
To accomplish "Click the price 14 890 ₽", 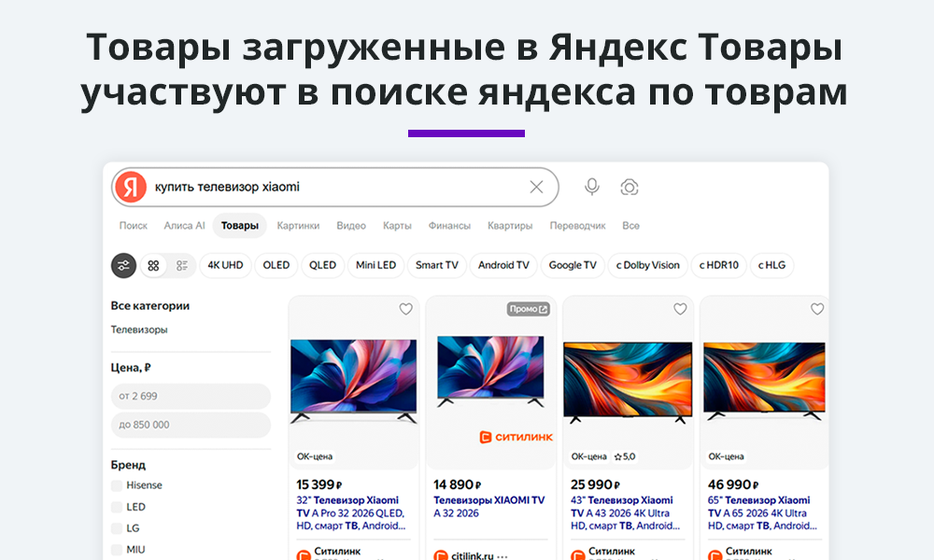I will (x=457, y=485).
